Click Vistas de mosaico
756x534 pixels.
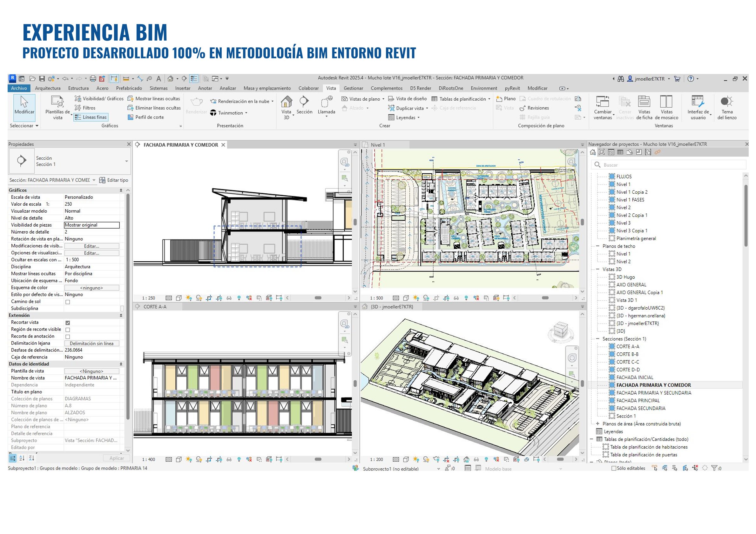666,108
